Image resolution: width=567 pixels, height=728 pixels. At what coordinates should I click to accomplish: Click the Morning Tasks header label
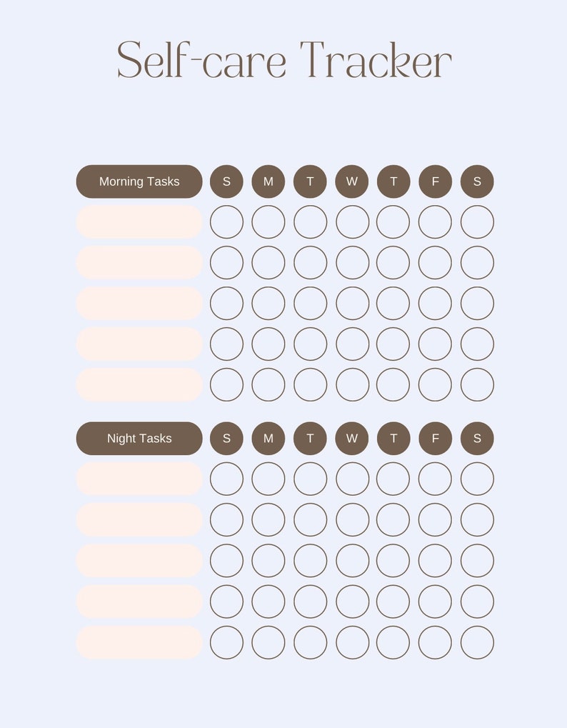tap(139, 181)
